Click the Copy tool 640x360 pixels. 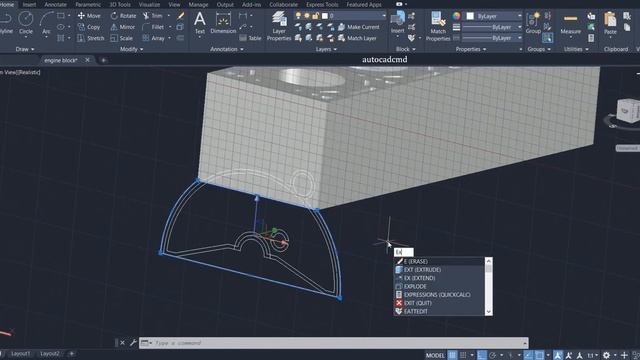coord(89,27)
